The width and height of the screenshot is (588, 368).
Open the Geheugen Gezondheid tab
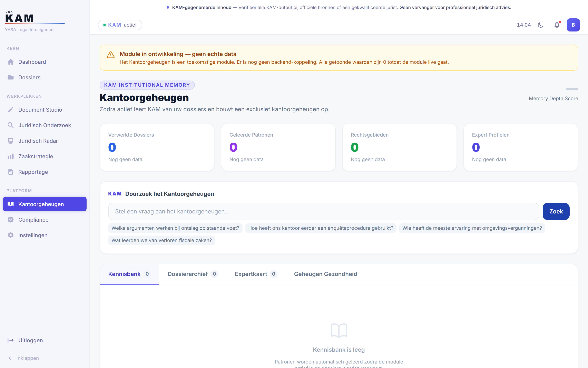pyautogui.click(x=325, y=274)
